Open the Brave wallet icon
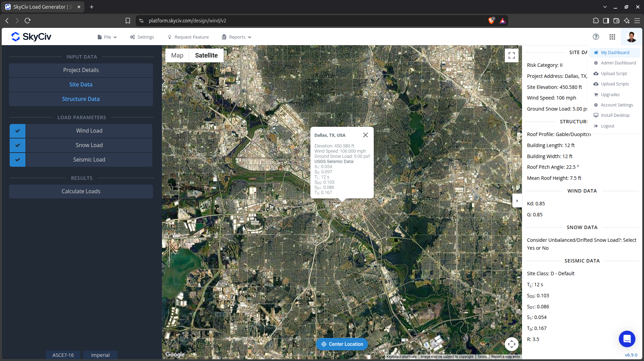The height and width of the screenshot is (361, 644). tap(616, 21)
